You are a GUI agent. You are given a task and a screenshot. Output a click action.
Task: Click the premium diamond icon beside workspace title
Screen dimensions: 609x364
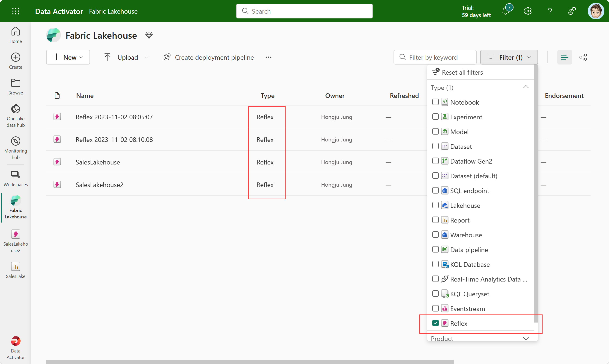click(149, 35)
